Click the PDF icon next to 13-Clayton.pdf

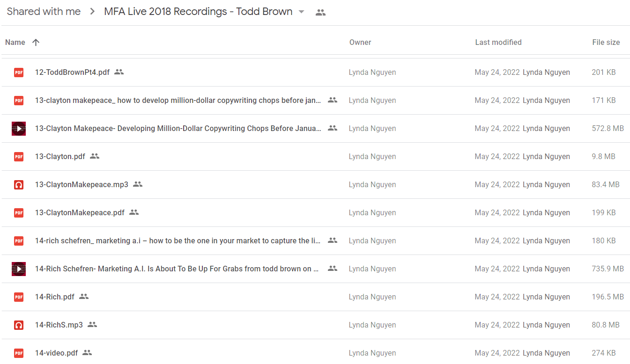click(19, 157)
